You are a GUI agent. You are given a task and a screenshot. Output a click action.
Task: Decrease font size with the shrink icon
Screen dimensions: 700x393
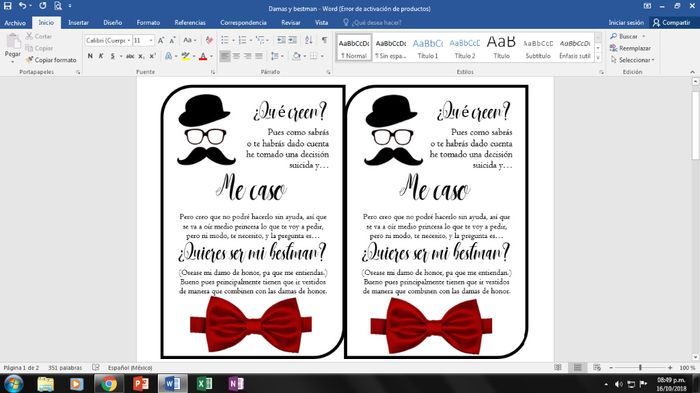point(172,40)
